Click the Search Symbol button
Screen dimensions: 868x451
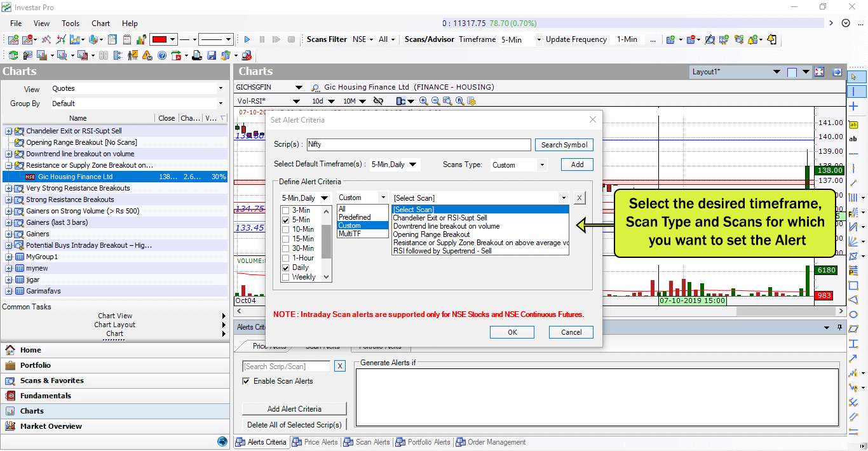coord(564,145)
